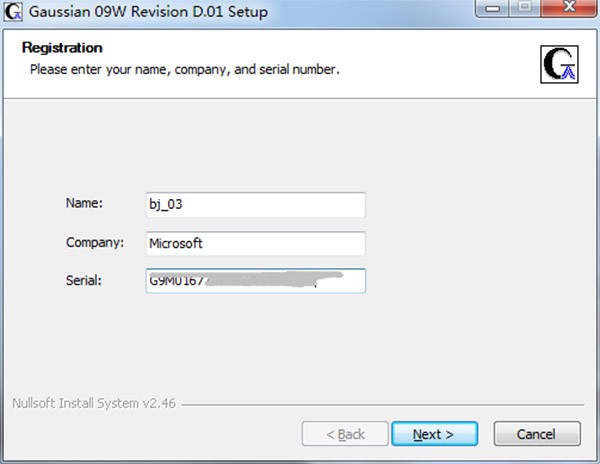
Task: Cancel the installation
Action: tap(536, 434)
